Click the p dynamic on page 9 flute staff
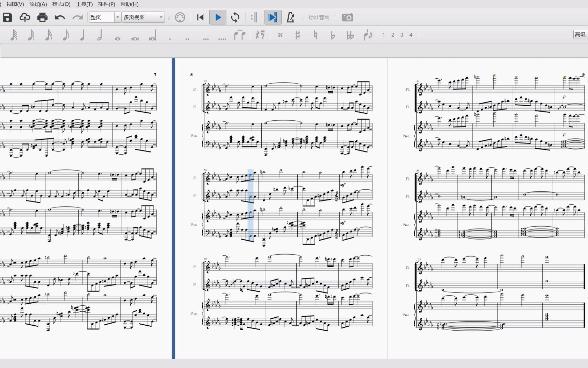 [564, 97]
